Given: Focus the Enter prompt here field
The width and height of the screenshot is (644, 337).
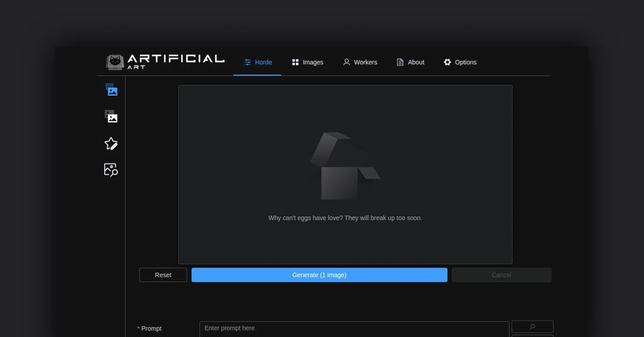Looking at the screenshot, I should pyautogui.click(x=354, y=328).
